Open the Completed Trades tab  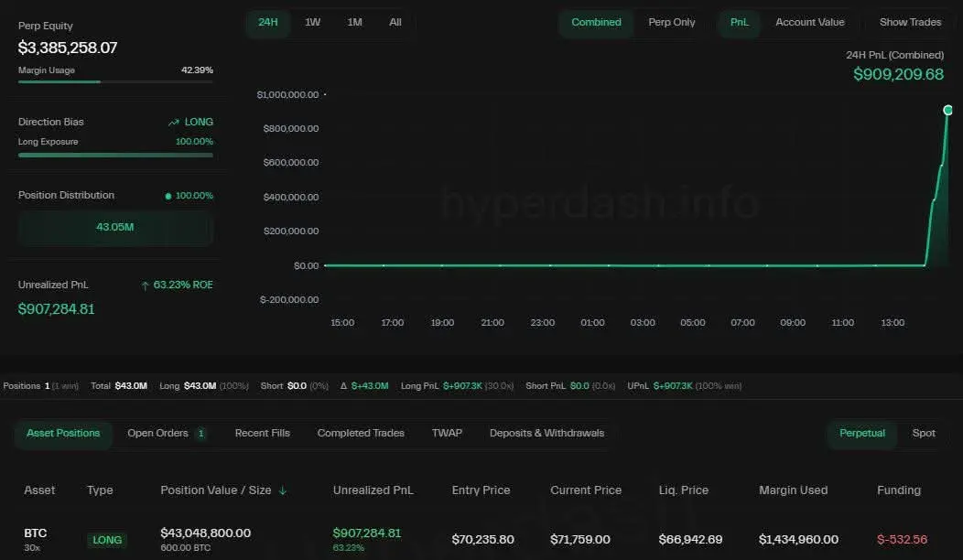pyautogui.click(x=361, y=433)
